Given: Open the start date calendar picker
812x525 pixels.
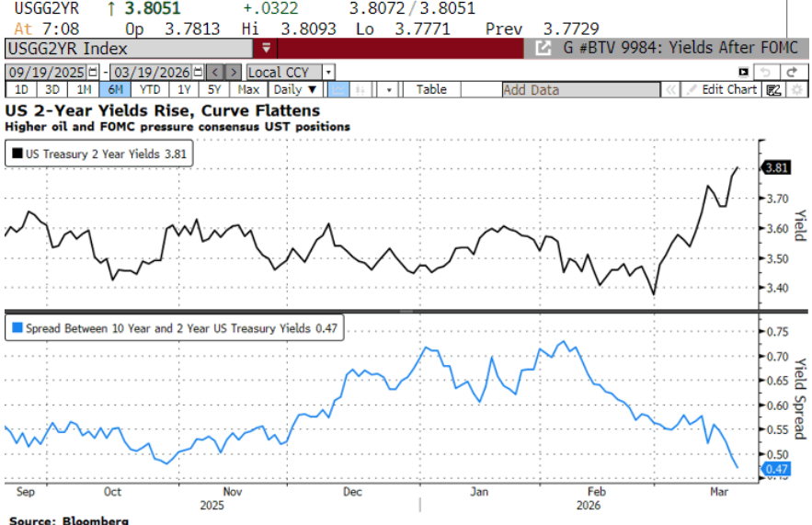Looking at the screenshot, I should (x=93, y=72).
